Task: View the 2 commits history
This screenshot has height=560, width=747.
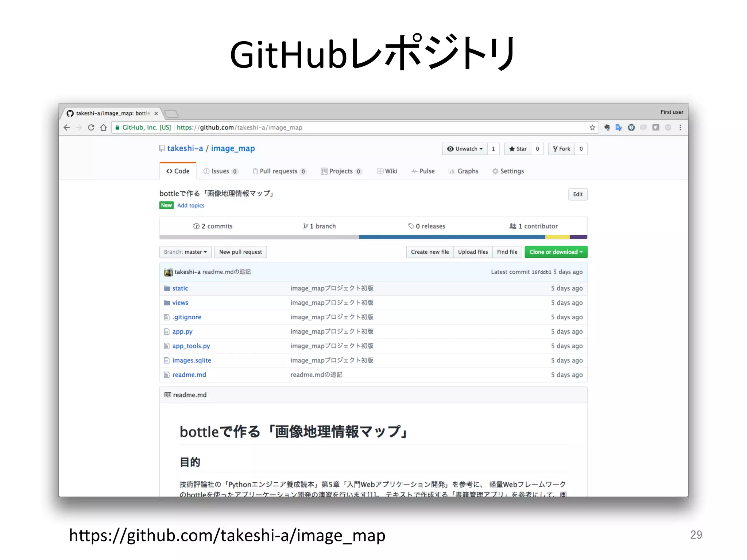Action: 213,226
